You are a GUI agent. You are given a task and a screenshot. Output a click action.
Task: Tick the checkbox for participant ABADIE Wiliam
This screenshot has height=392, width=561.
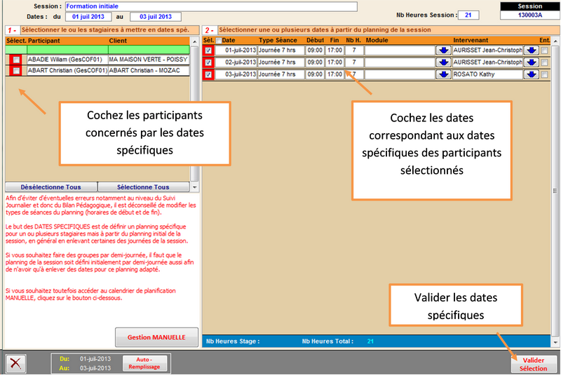point(15,60)
